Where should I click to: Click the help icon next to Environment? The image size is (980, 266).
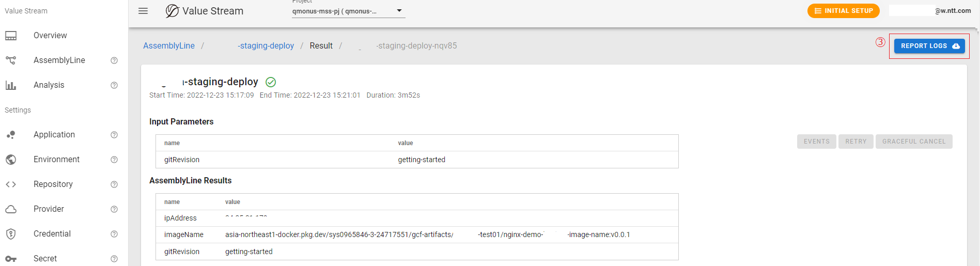tap(114, 160)
